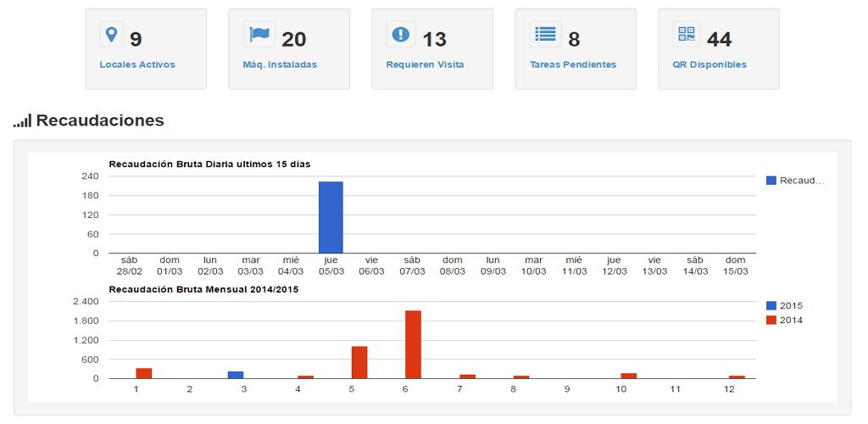Open the Tareas Pendientes link
868x424 pixels.
[573, 64]
